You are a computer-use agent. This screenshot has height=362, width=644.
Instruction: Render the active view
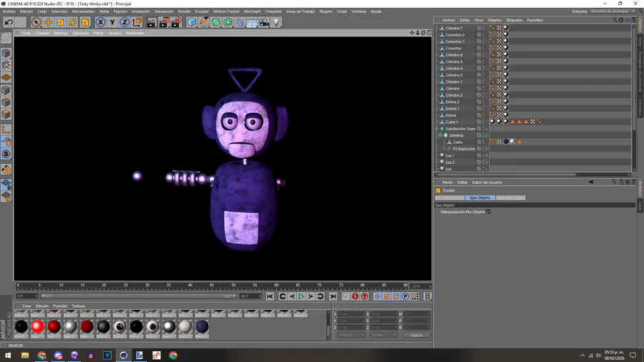[x=152, y=22]
